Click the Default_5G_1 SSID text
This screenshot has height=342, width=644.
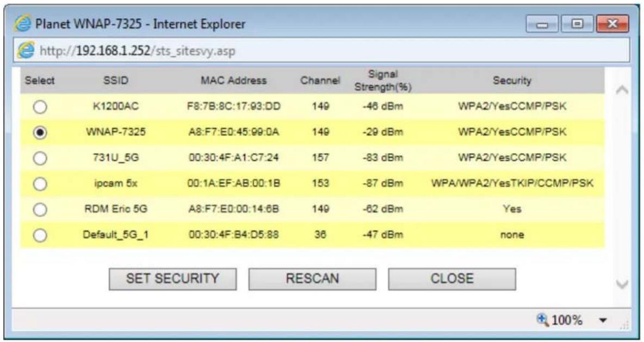point(116,235)
